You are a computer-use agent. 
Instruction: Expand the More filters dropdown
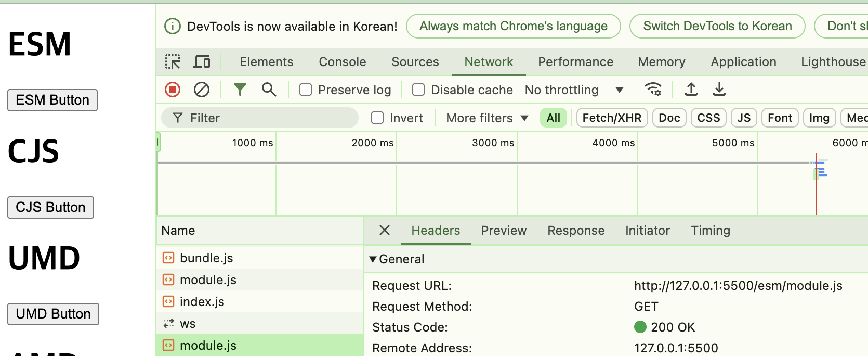pos(487,118)
